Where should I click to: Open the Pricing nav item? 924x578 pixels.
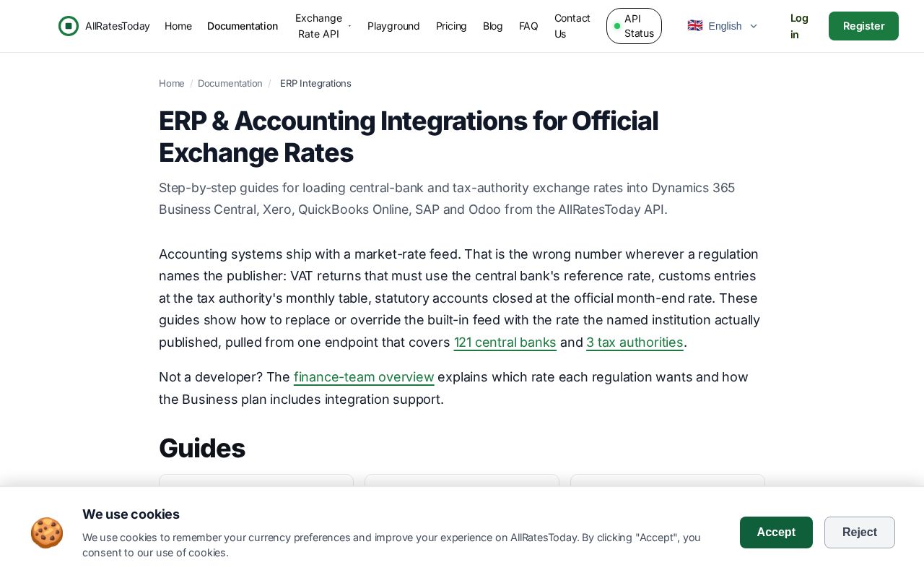pyautogui.click(x=451, y=26)
